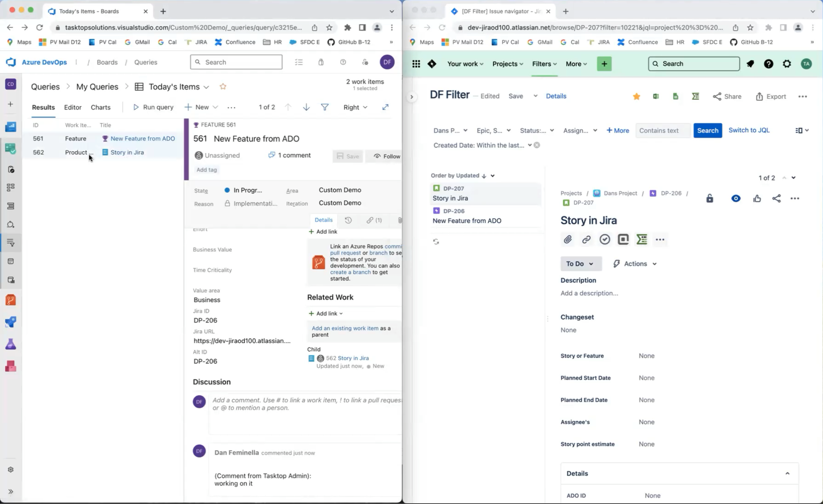The height and width of the screenshot is (504, 823).
Task: Click Azure DevOps search field
Action: [x=236, y=62]
